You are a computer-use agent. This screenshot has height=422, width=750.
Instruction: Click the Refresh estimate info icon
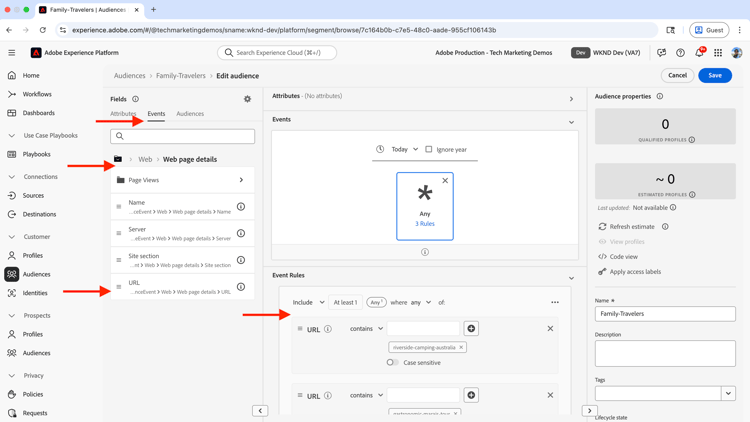coord(665,227)
